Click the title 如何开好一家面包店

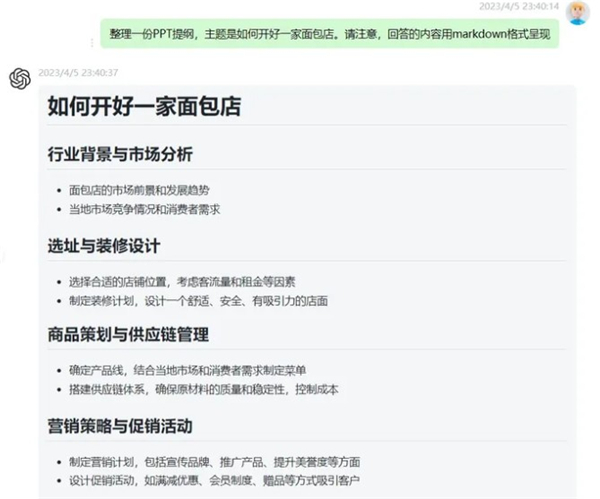pyautogui.click(x=144, y=106)
